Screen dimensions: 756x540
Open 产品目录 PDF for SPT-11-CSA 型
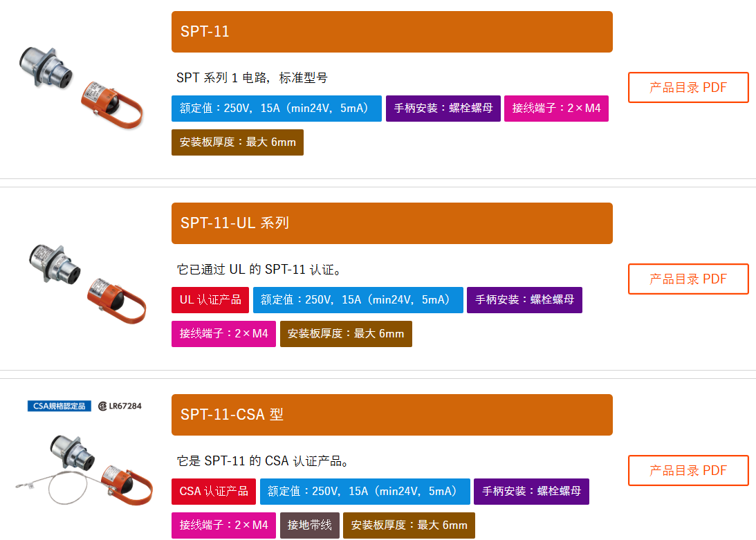tap(688, 470)
